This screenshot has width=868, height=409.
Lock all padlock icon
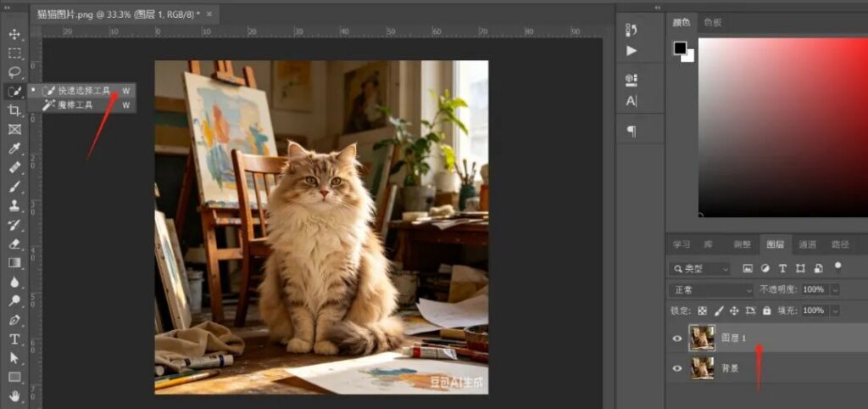point(766,311)
